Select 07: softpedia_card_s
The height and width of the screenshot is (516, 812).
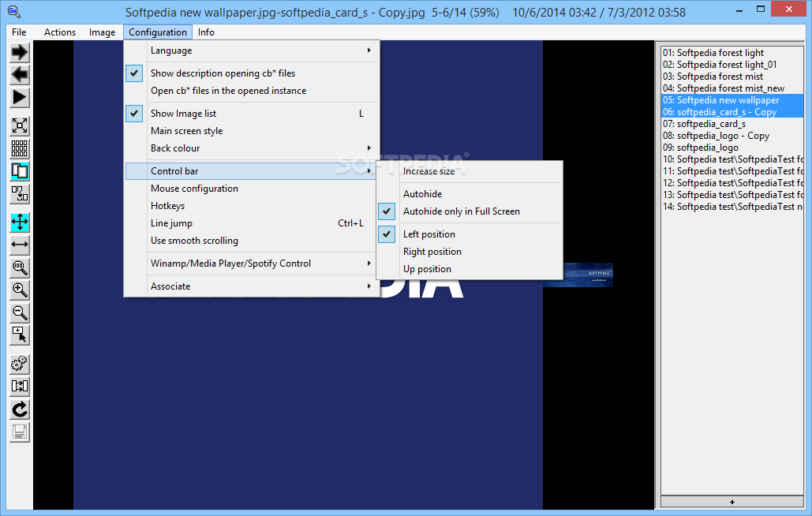pyautogui.click(x=732, y=124)
